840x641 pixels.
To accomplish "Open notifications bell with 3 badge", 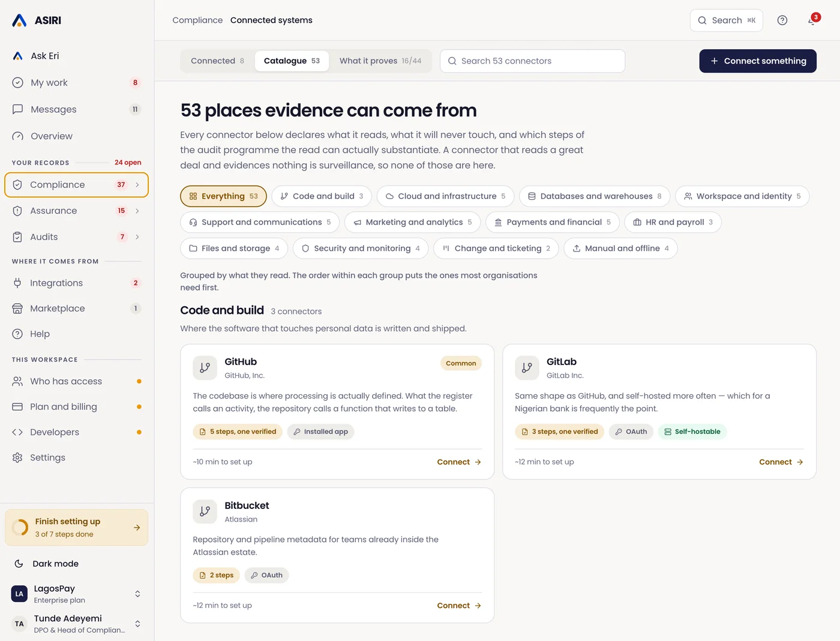I will (812, 20).
